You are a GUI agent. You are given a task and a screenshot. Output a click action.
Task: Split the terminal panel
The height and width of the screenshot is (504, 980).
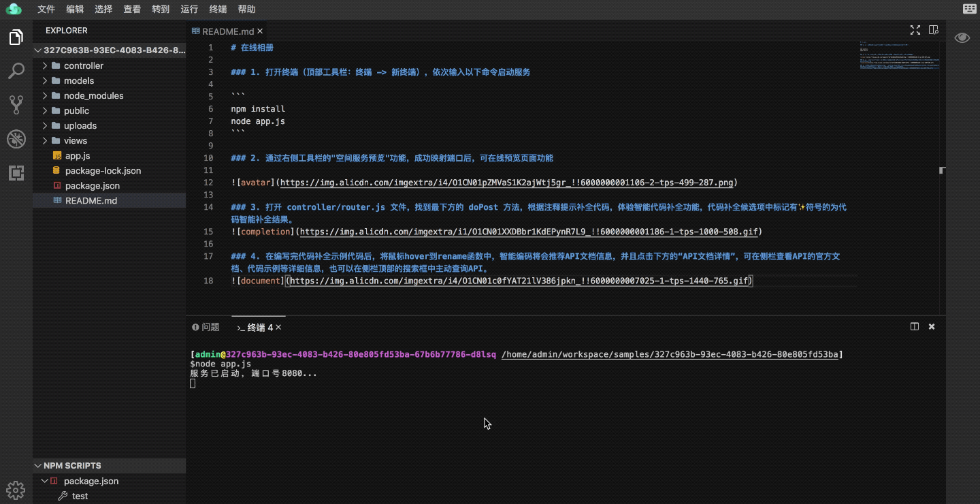915,326
